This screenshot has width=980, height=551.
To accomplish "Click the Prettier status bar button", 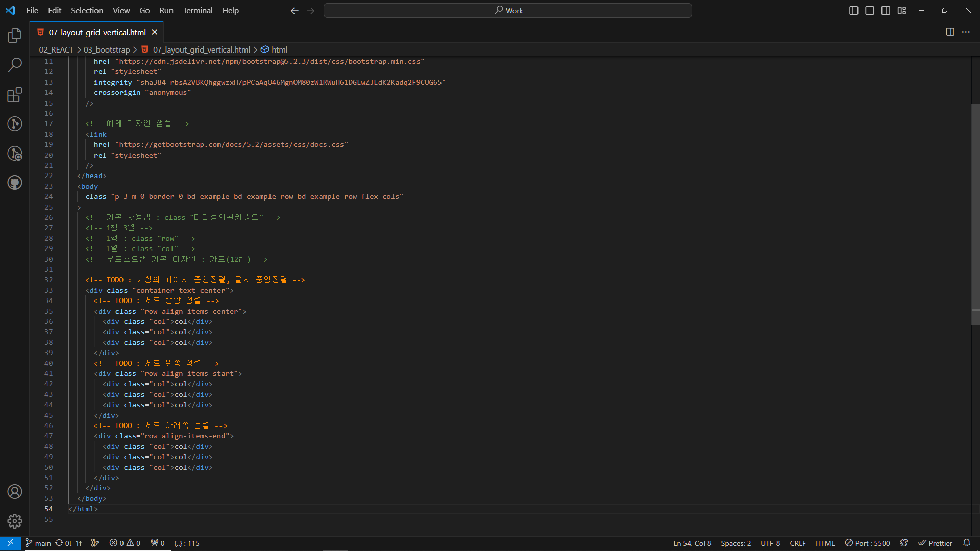I will (x=935, y=543).
